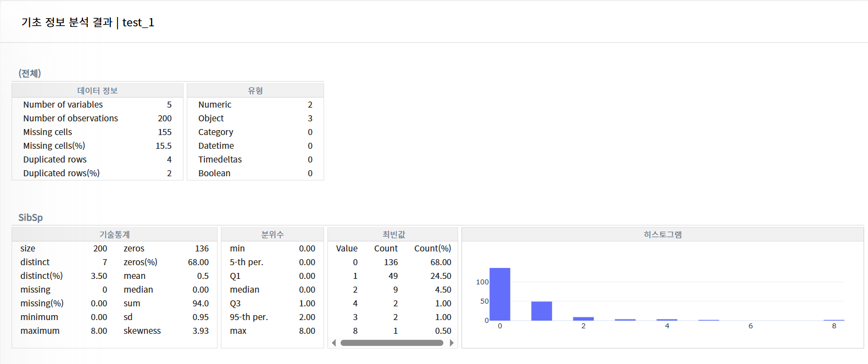Click the percentage 24.50 in frequency table
The width and height of the screenshot is (868, 364).
(x=441, y=276)
